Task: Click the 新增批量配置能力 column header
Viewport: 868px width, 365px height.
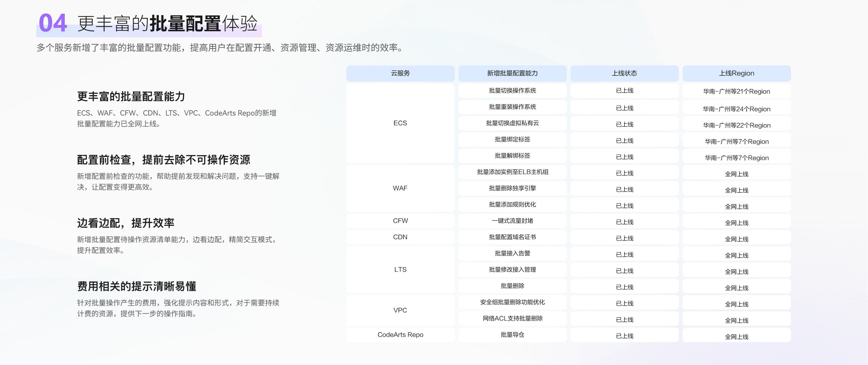Action: coord(512,73)
